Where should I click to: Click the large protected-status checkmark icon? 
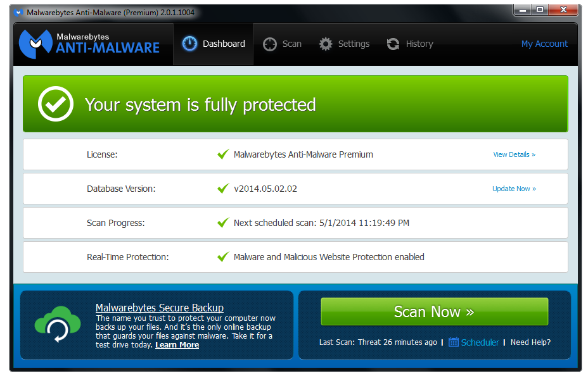pyautogui.click(x=56, y=104)
